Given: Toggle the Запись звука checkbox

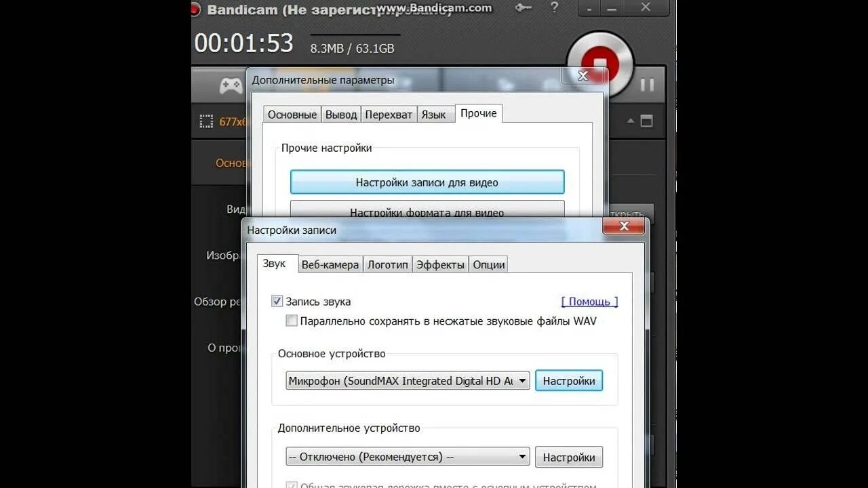Looking at the screenshot, I should tap(277, 302).
